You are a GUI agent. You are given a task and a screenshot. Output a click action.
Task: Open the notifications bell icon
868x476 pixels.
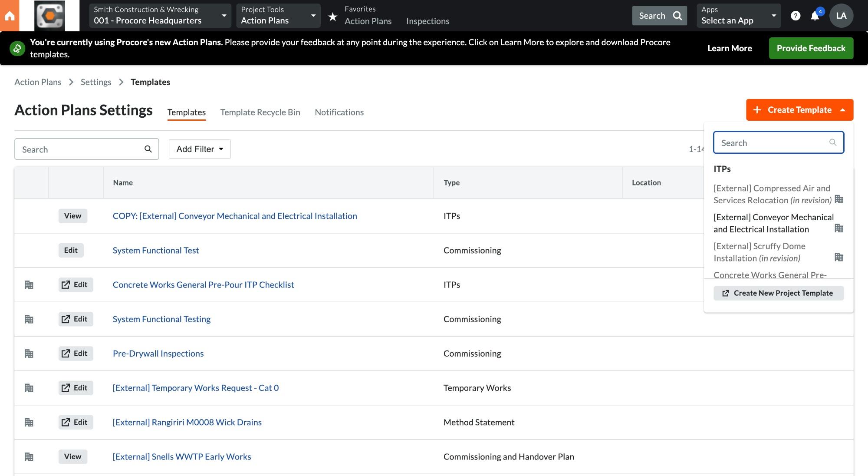point(815,16)
